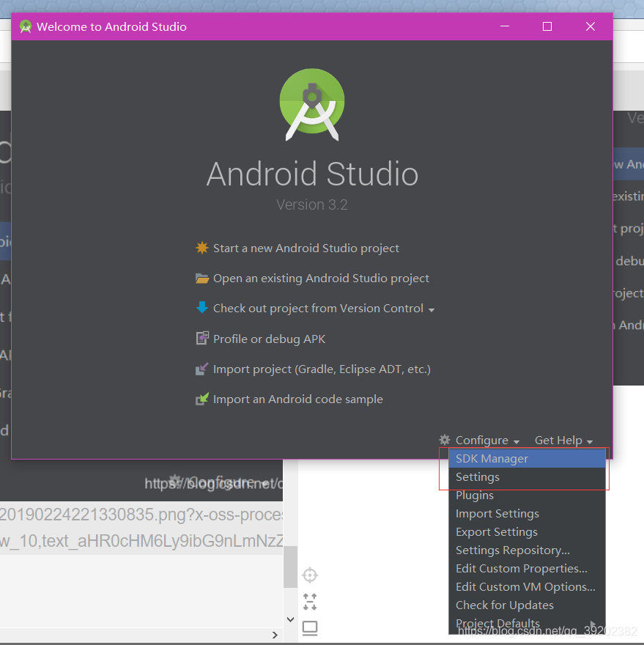Choose Plugins from Configure menu

click(527, 495)
